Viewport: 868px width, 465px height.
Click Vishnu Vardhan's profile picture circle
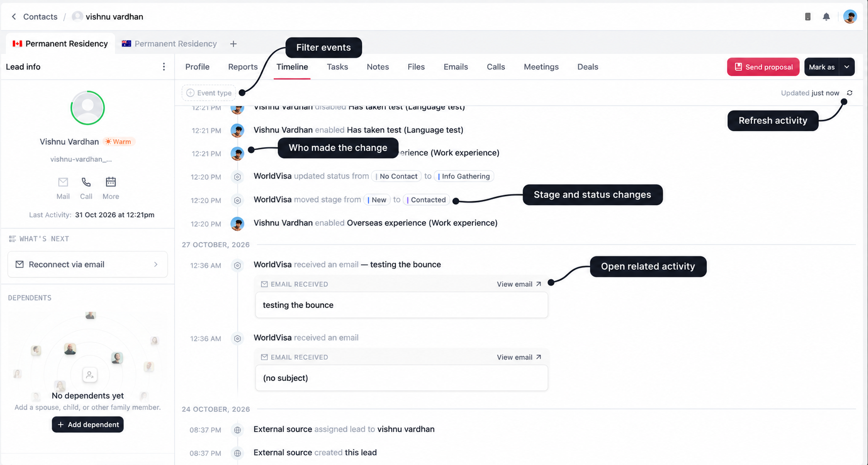coord(88,108)
